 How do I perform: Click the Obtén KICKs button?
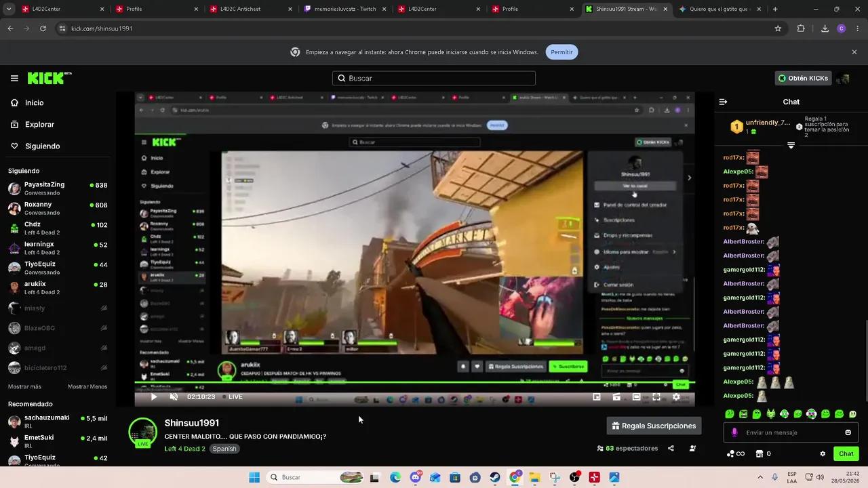coord(803,78)
